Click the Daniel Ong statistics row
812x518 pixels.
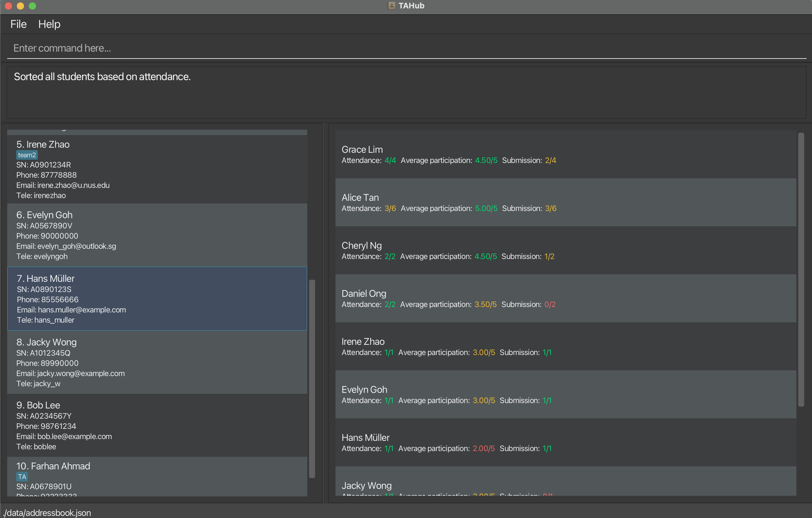click(566, 298)
